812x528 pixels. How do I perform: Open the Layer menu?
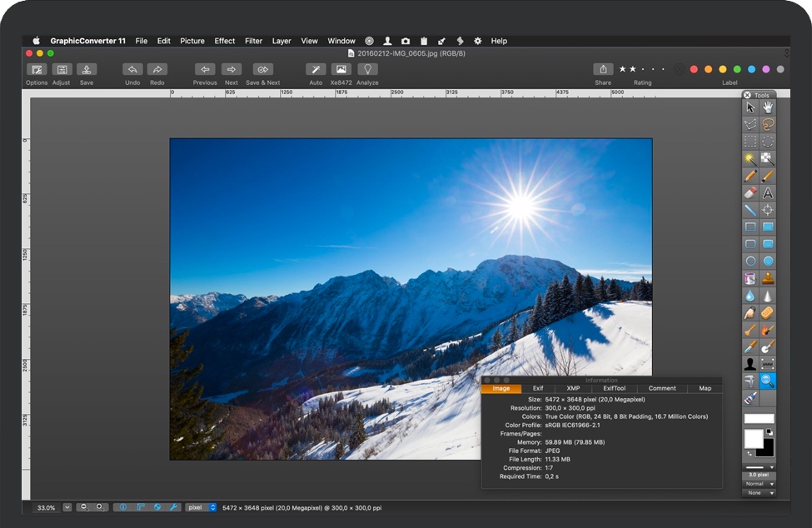(x=281, y=41)
